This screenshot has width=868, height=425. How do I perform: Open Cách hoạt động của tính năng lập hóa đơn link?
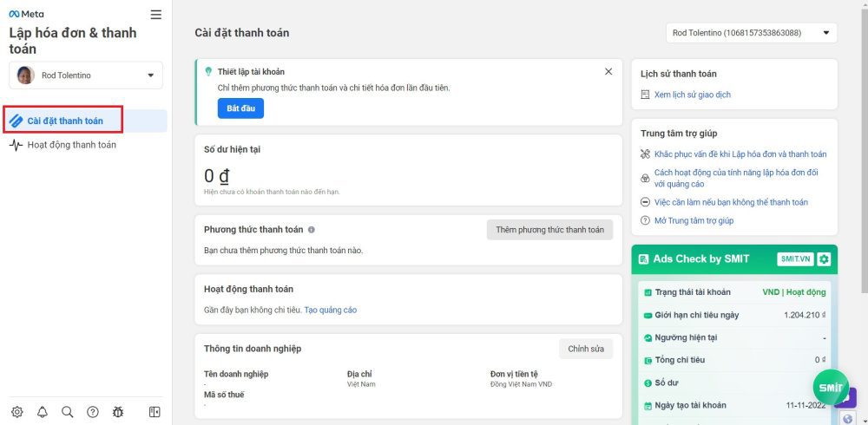pos(736,178)
